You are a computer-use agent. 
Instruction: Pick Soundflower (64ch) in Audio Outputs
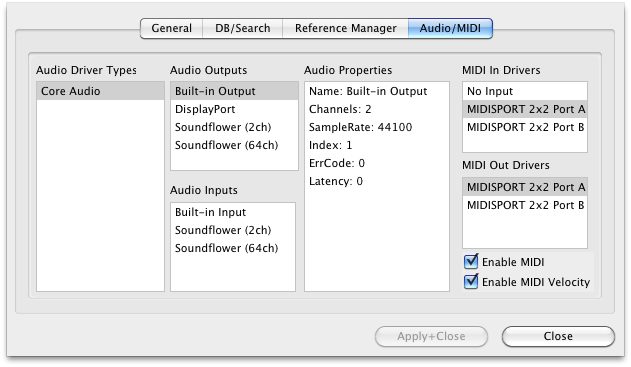[234, 145]
